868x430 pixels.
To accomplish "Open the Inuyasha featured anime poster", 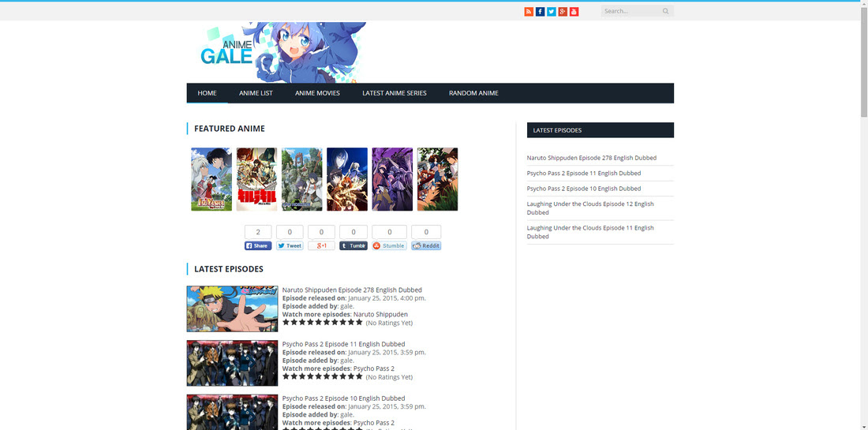I will click(x=211, y=179).
